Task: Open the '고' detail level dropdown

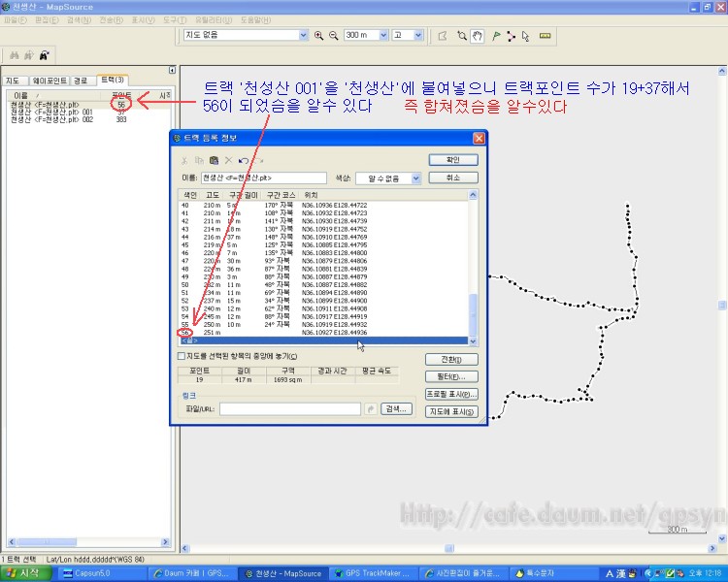Action: pyautogui.click(x=418, y=35)
